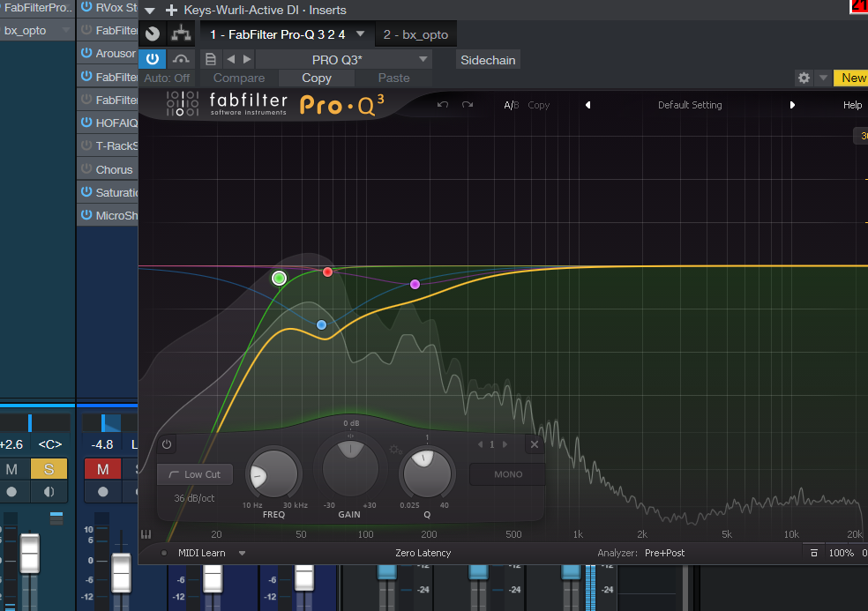Viewport: 868px width, 611px height.
Task: Click the Compare button
Action: tap(239, 78)
